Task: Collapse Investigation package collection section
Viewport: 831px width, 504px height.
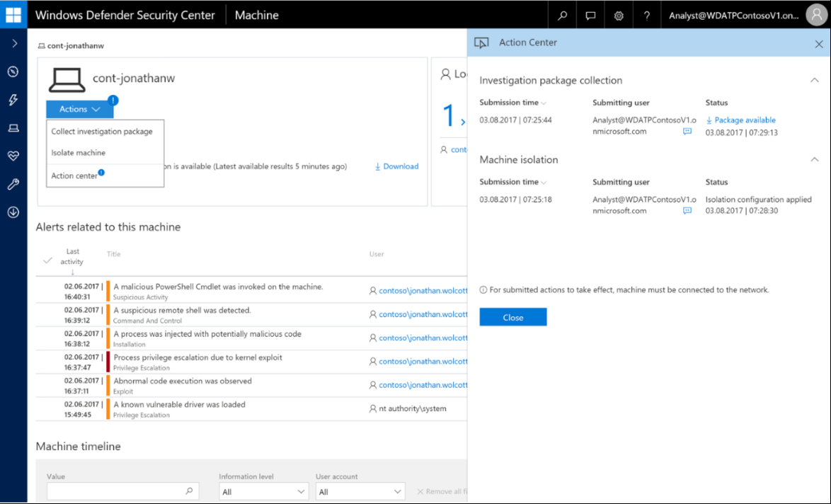Action: point(813,81)
